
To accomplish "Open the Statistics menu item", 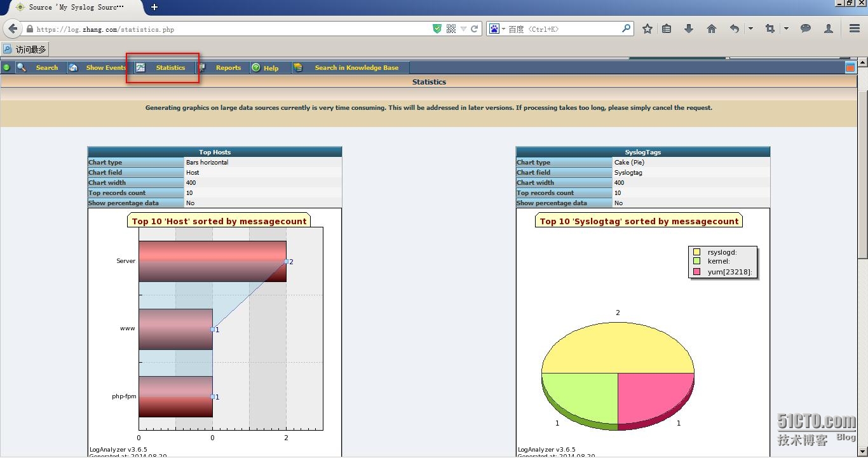I will (170, 67).
